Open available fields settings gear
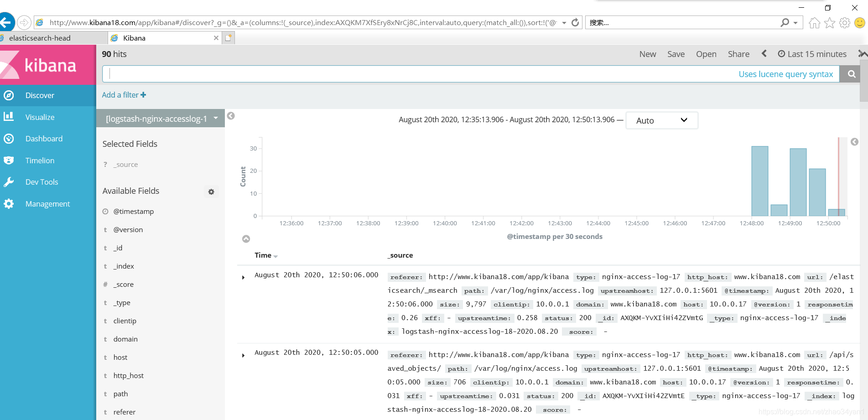This screenshot has height=420, width=868. [211, 192]
